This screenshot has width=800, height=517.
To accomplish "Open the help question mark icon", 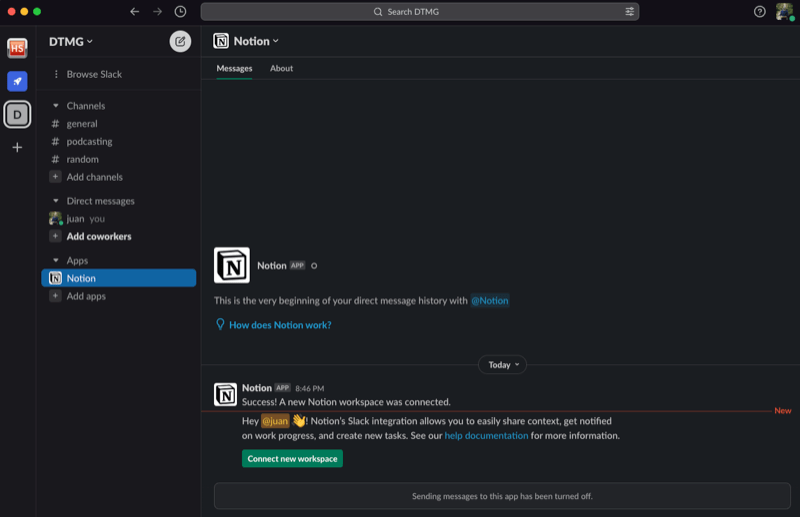I will click(759, 11).
